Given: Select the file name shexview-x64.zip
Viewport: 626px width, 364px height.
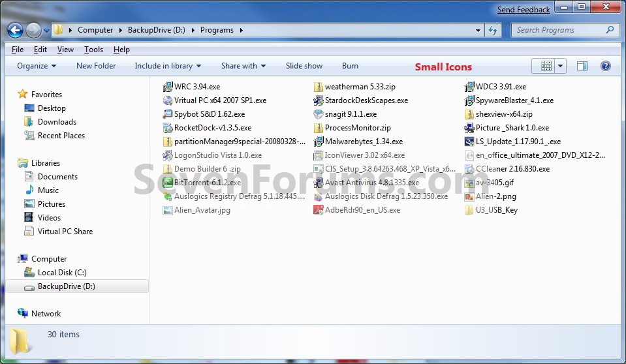Looking at the screenshot, I should [x=504, y=114].
